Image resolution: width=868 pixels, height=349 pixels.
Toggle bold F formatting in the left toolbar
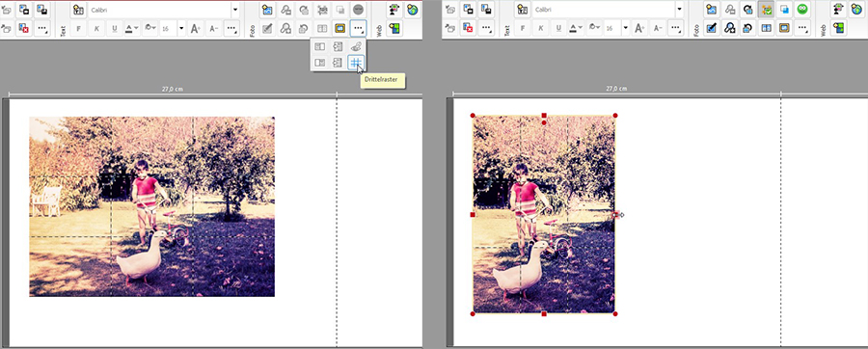pyautogui.click(x=78, y=28)
